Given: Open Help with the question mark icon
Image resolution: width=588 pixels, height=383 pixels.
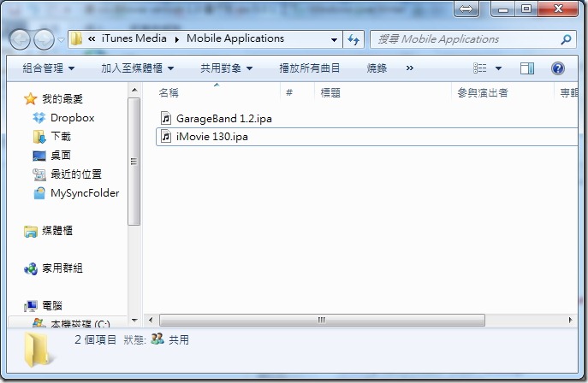Looking at the screenshot, I should [x=558, y=68].
